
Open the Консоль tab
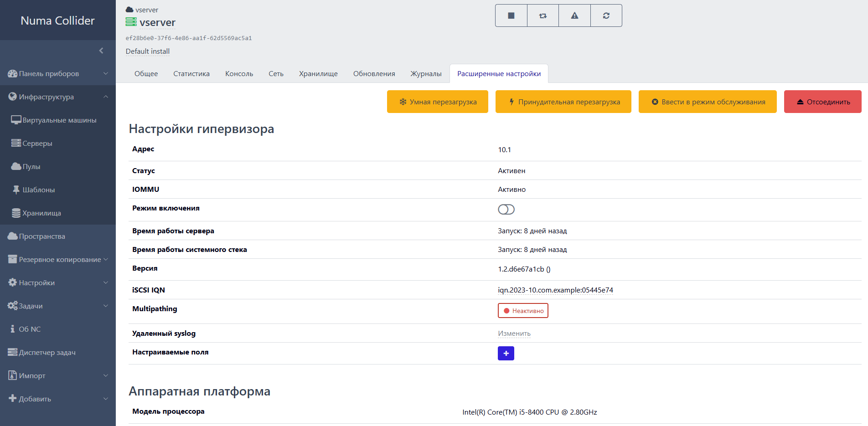click(x=239, y=74)
